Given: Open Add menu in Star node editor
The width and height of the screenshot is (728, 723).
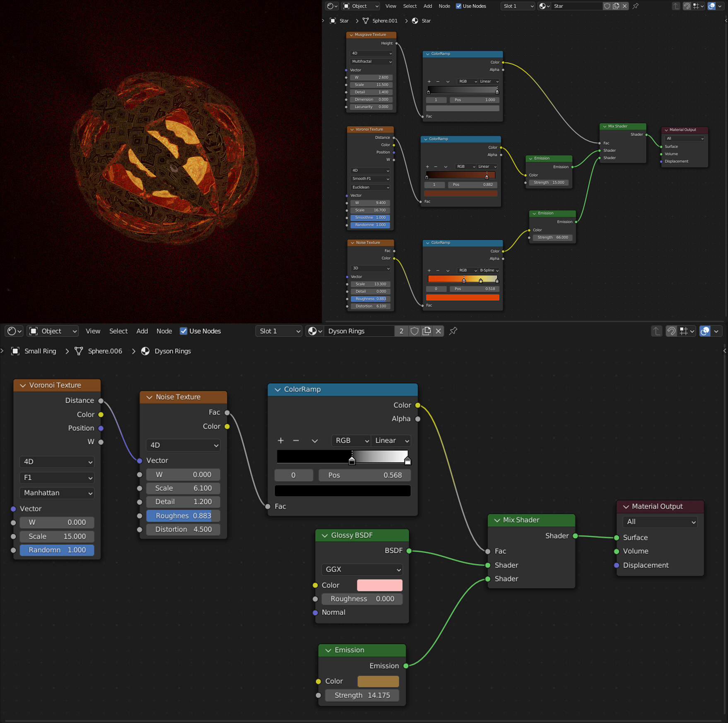Looking at the screenshot, I should pos(428,6).
